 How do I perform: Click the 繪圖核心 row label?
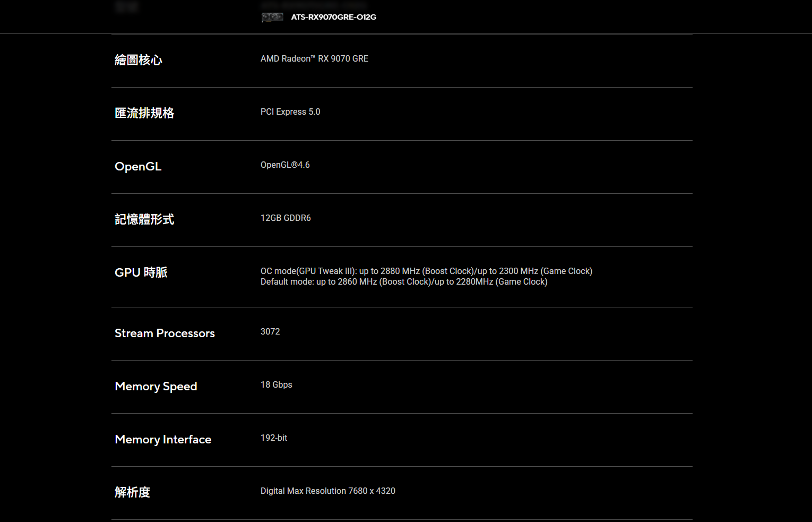pyautogui.click(x=139, y=60)
